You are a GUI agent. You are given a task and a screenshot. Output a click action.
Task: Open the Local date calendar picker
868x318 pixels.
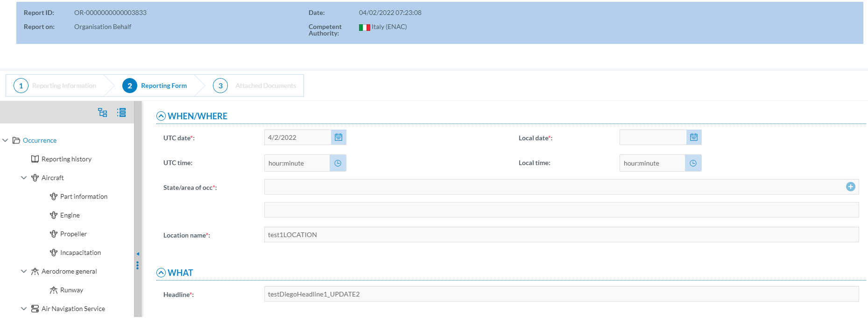tap(693, 137)
